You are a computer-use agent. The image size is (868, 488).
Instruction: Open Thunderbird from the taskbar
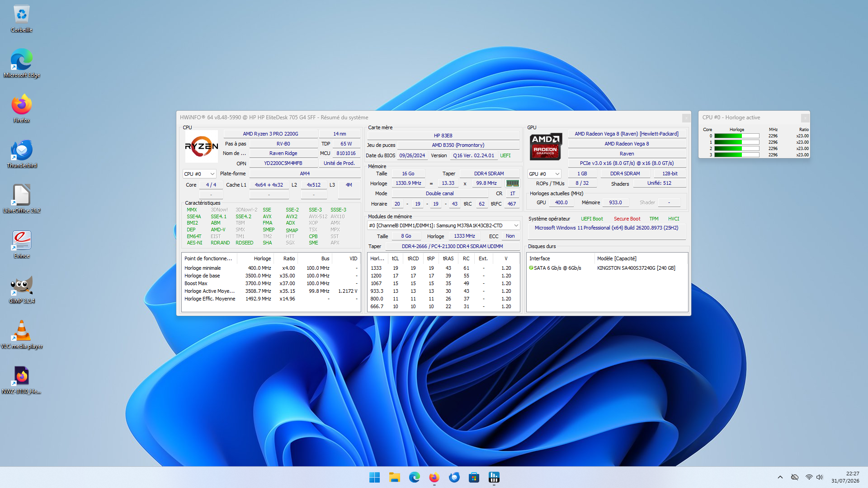tap(454, 477)
